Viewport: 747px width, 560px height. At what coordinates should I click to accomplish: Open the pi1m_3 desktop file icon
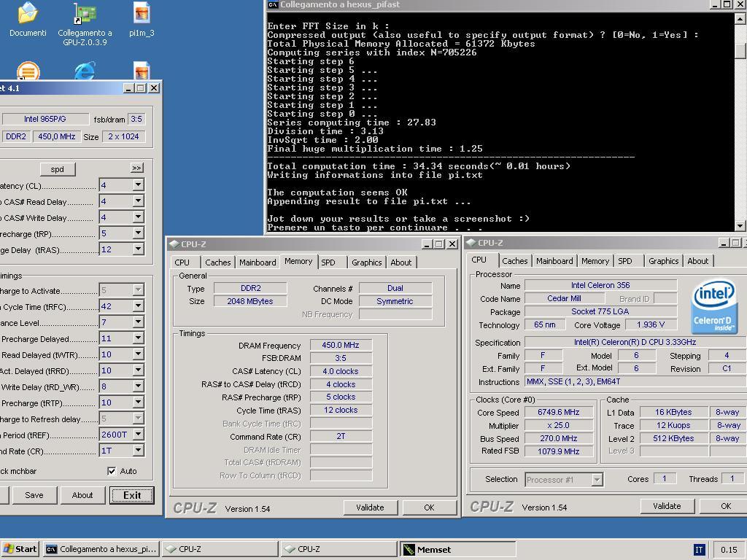click(x=142, y=13)
